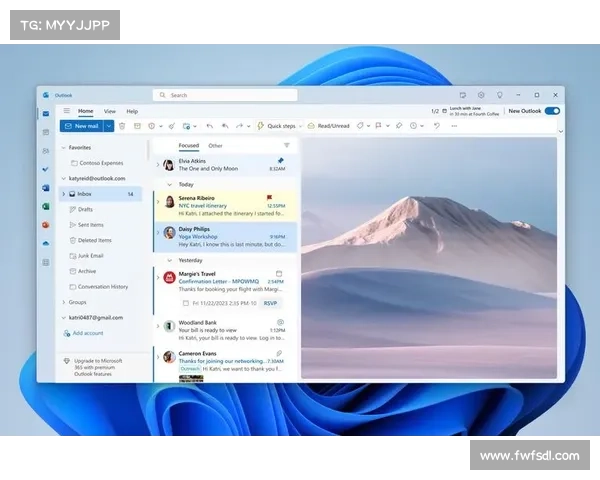Open the My Day icon in title bar

click(x=463, y=95)
